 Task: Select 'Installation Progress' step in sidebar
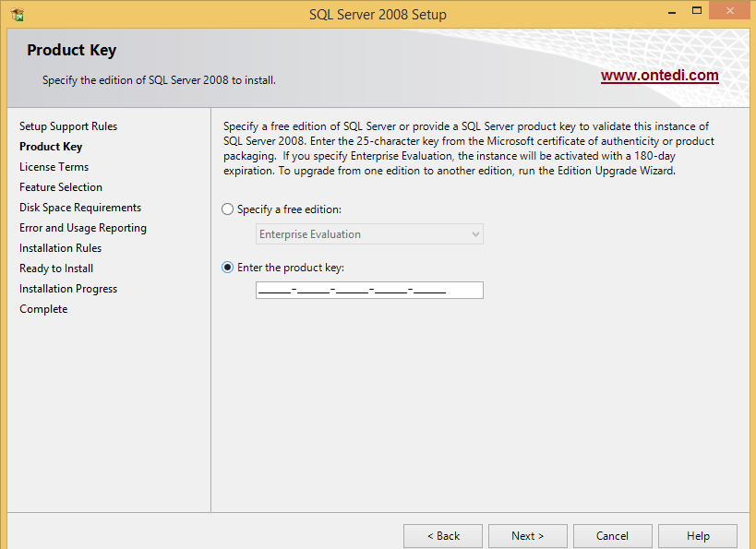(x=68, y=288)
